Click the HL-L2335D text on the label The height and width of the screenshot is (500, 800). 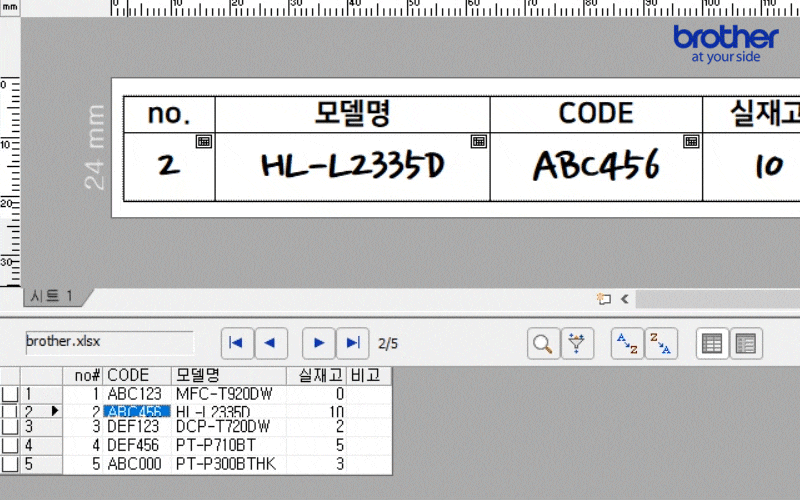[x=353, y=165]
